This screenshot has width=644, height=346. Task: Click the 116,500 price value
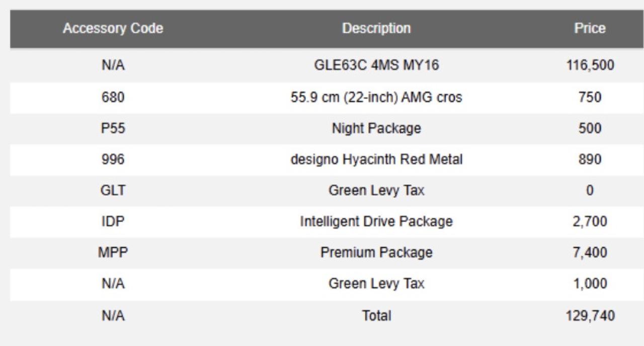click(590, 65)
